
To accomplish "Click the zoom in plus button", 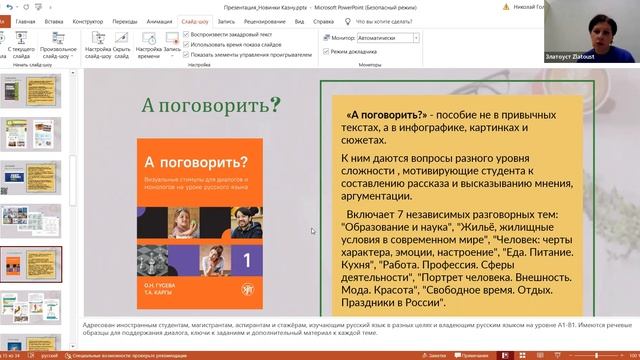I will coord(621,356).
